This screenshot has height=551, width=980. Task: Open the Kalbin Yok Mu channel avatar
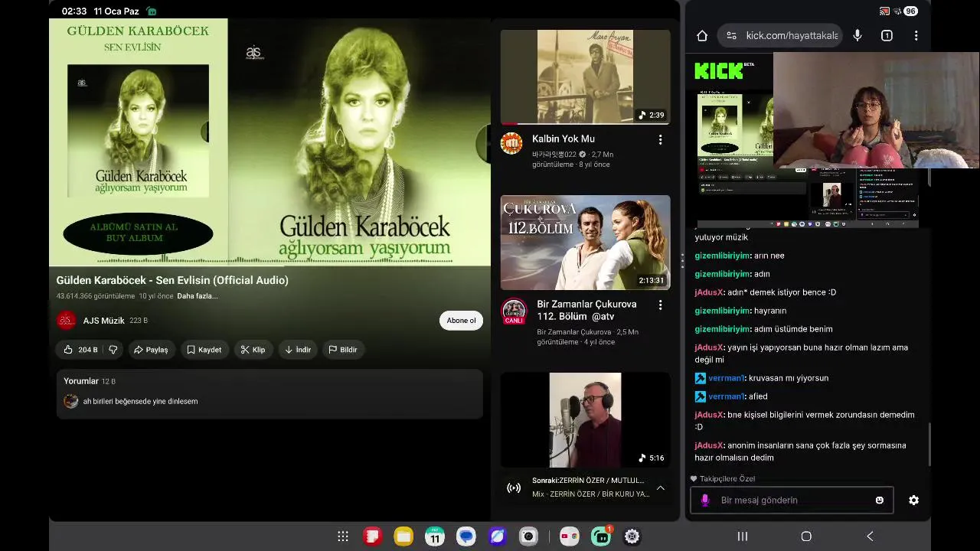coord(511,143)
